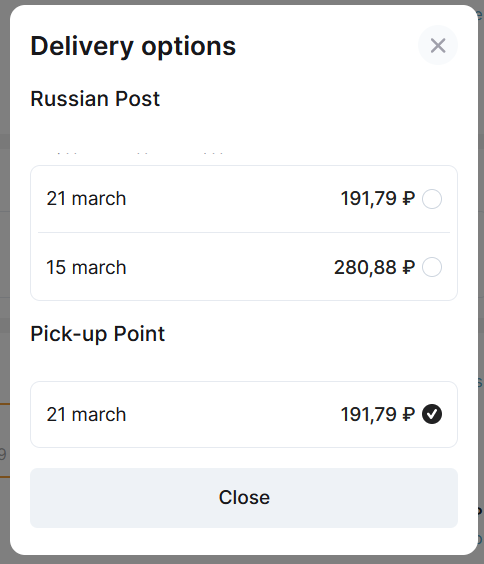Click the gray Close button
Image resolution: width=484 pixels, height=564 pixels.
(x=244, y=498)
